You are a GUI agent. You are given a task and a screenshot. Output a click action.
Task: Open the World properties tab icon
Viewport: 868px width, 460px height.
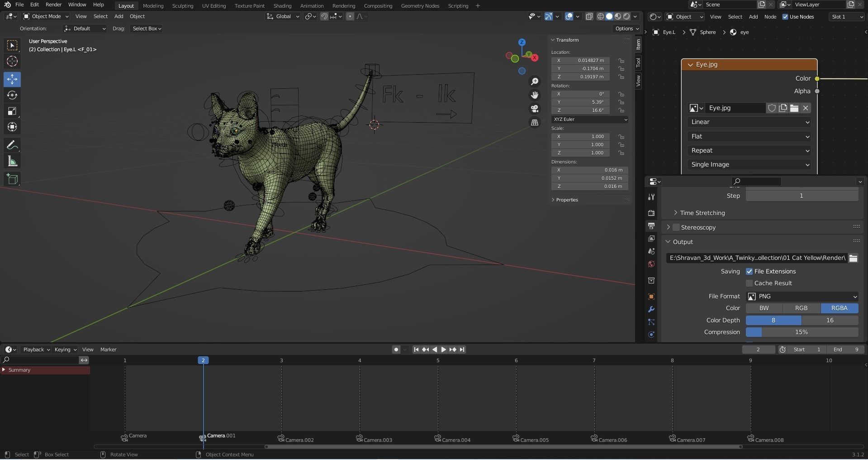click(x=651, y=264)
